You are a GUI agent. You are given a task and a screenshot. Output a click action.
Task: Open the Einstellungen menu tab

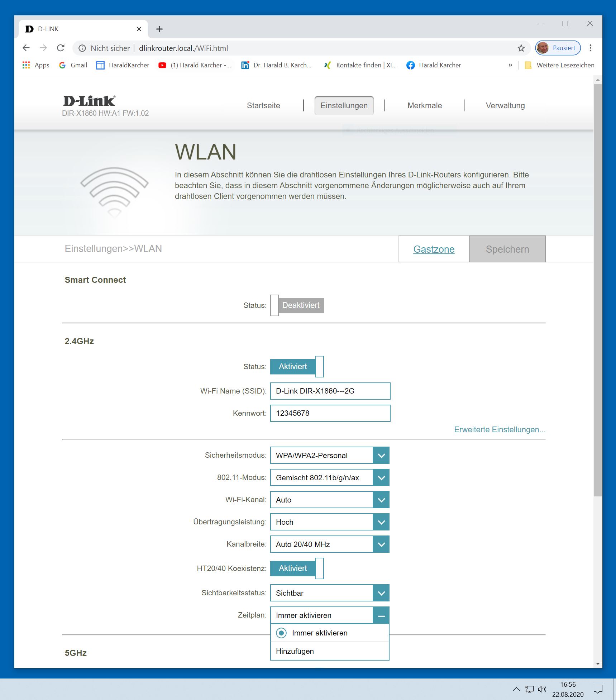(x=344, y=106)
